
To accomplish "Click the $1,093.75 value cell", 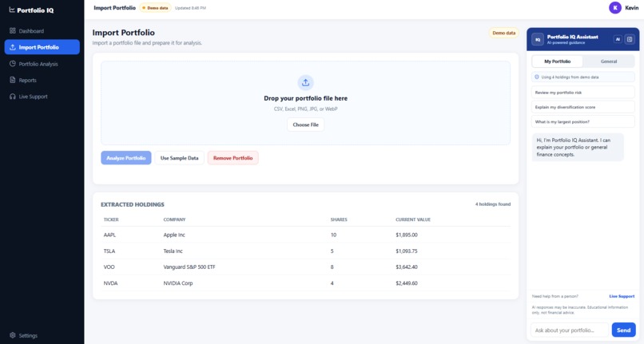I will click(x=407, y=251).
